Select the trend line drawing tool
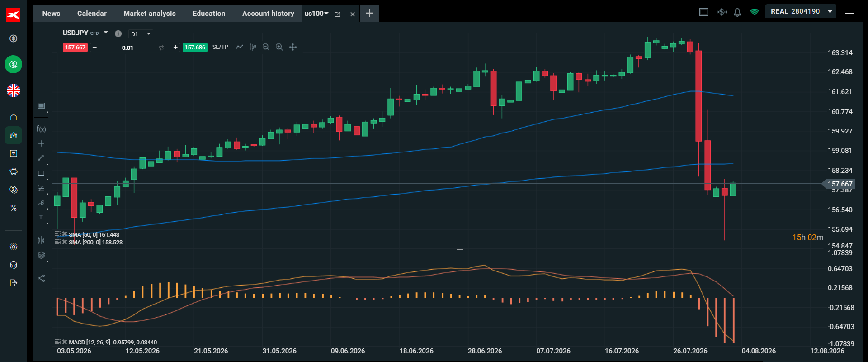This screenshot has width=868, height=362. click(41, 158)
